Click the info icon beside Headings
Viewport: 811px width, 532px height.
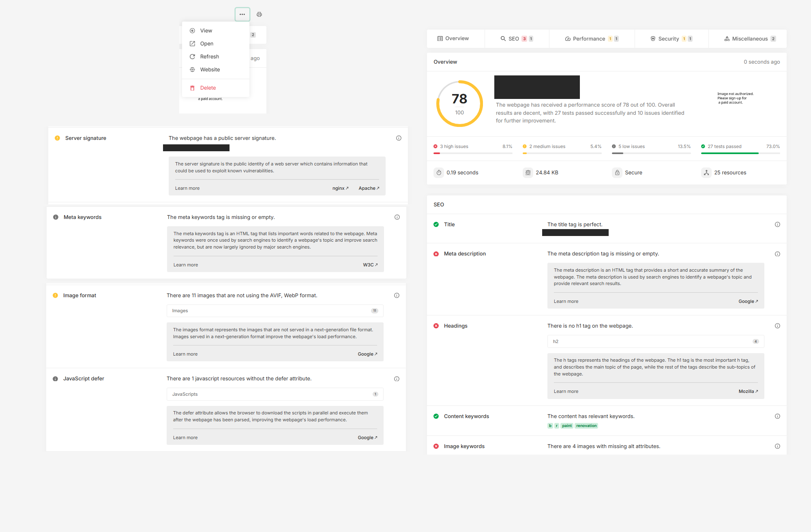pyautogui.click(x=777, y=326)
